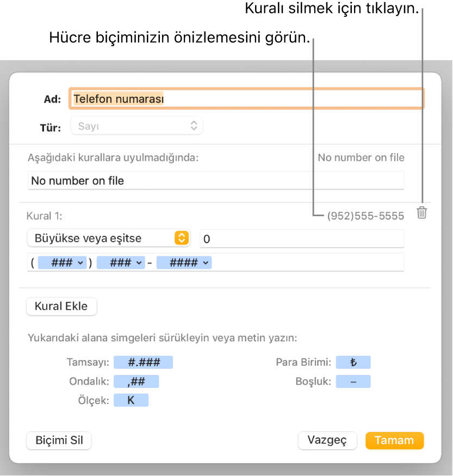Select the Para Birimi ₺ token
The image size is (453, 476).
click(353, 362)
